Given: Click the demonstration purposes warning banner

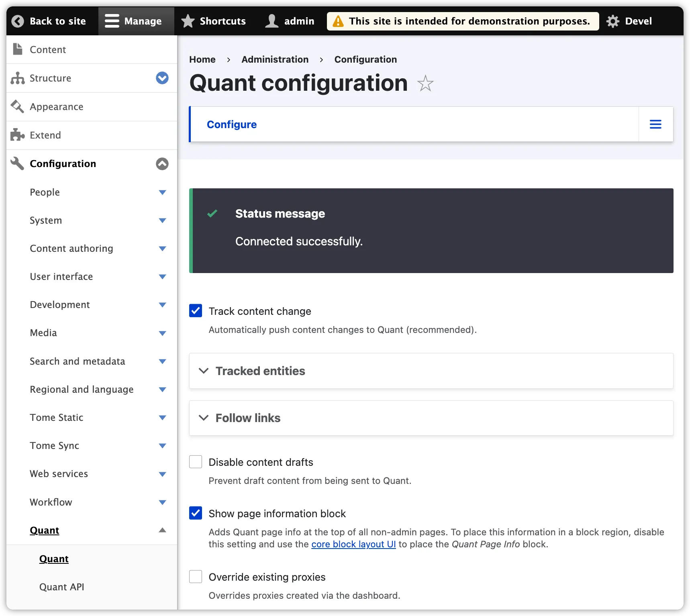Looking at the screenshot, I should [462, 21].
